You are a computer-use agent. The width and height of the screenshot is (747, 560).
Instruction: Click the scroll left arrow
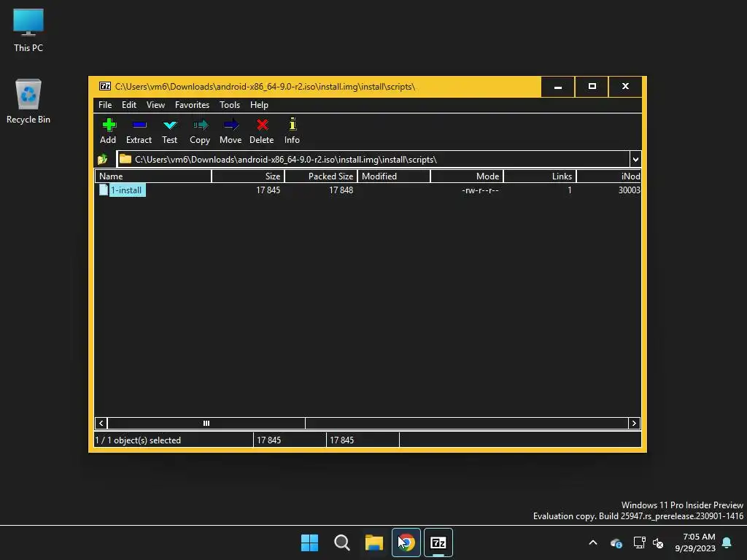tap(101, 424)
